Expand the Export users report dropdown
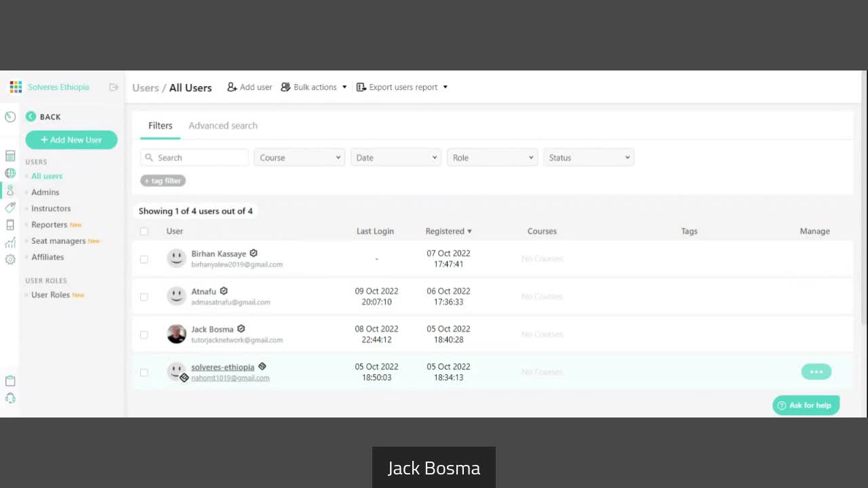This screenshot has width=868, height=488. [402, 87]
